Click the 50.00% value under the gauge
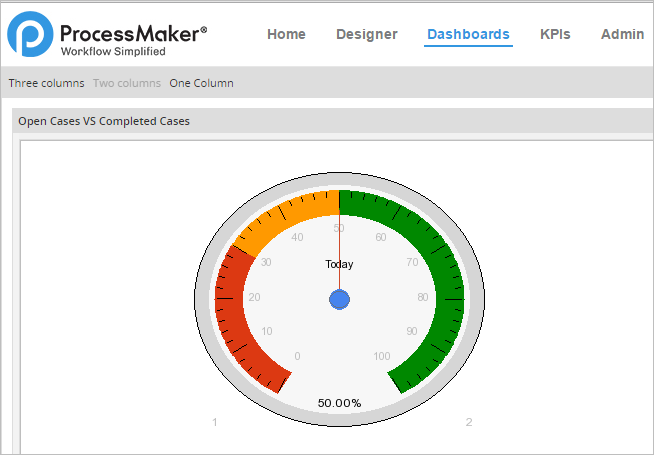This screenshot has height=455, width=654. coord(339,403)
